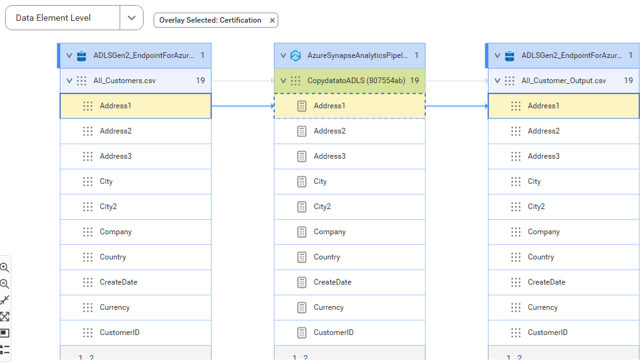Image resolution: width=644 pixels, height=364 pixels.
Task: Click the CopydatatoADLS (807554ab) label
Action: point(356,81)
